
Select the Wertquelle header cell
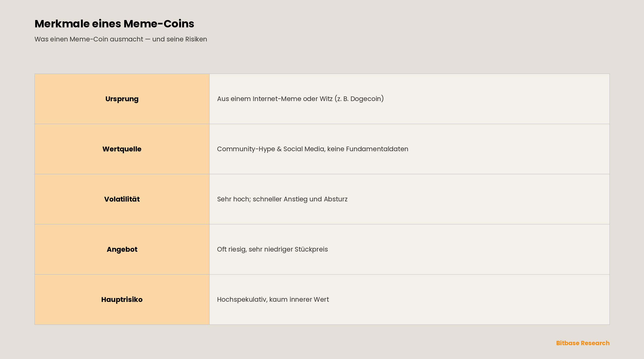(122, 149)
